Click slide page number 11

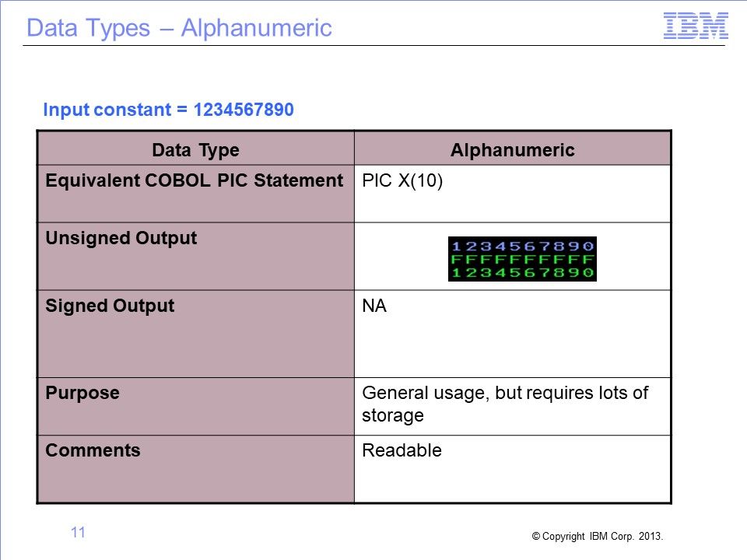(x=78, y=532)
